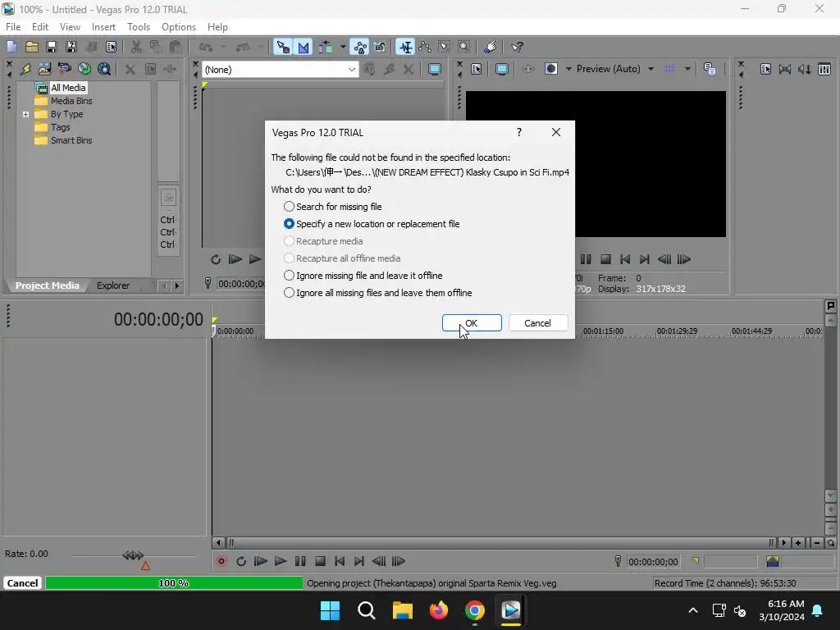This screenshot has height=630, width=840.
Task: Select the Normal Edit tool
Action: point(405,47)
